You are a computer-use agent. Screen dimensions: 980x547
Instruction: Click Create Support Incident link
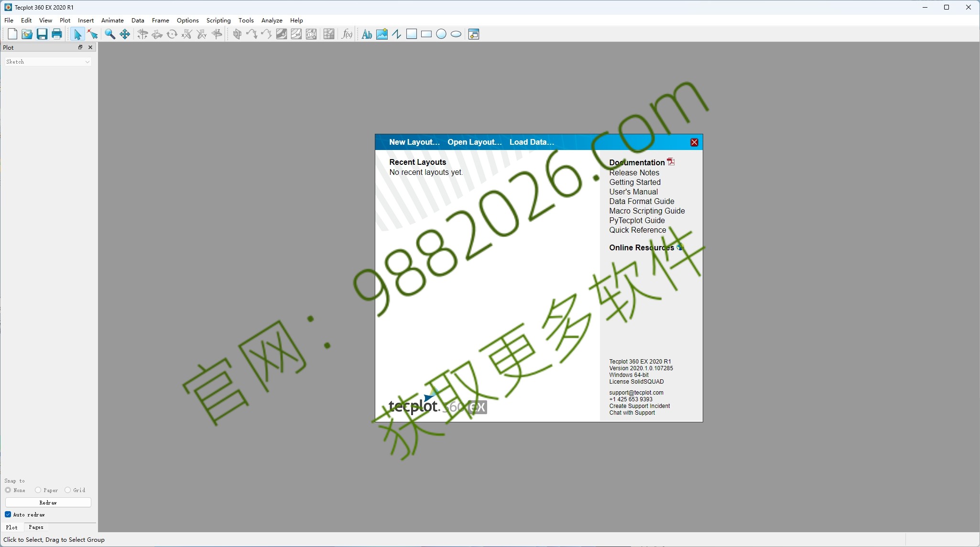coord(639,406)
